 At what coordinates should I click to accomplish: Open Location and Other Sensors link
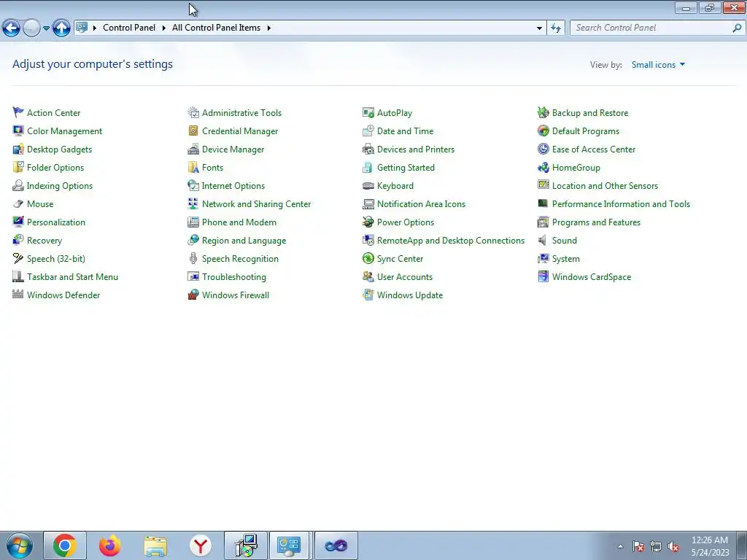point(605,186)
